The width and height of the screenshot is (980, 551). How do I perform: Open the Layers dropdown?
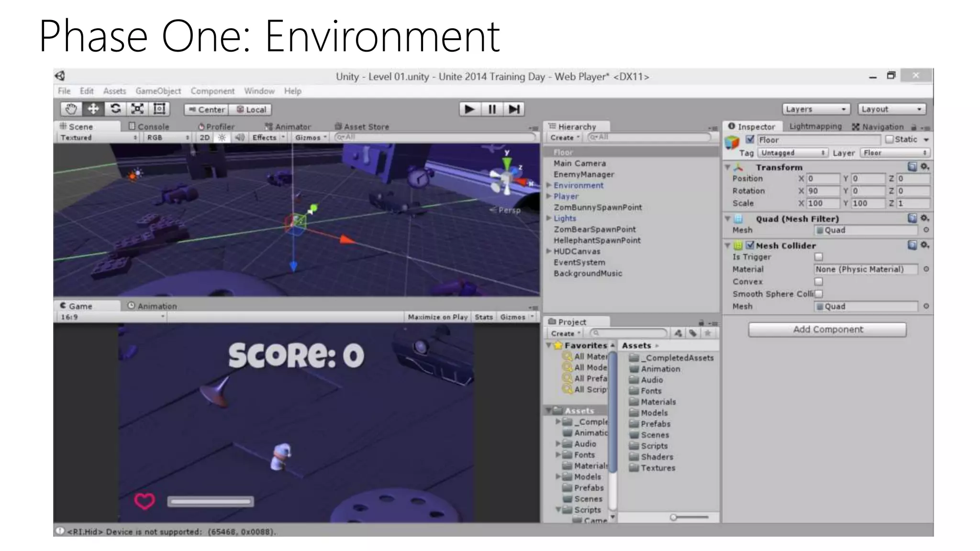(816, 109)
